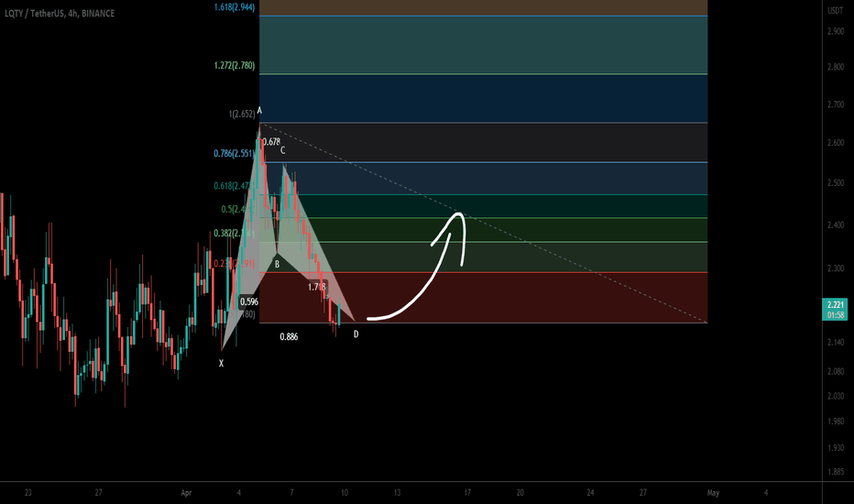
Task: Select pattern point label X
Action: coord(221,364)
